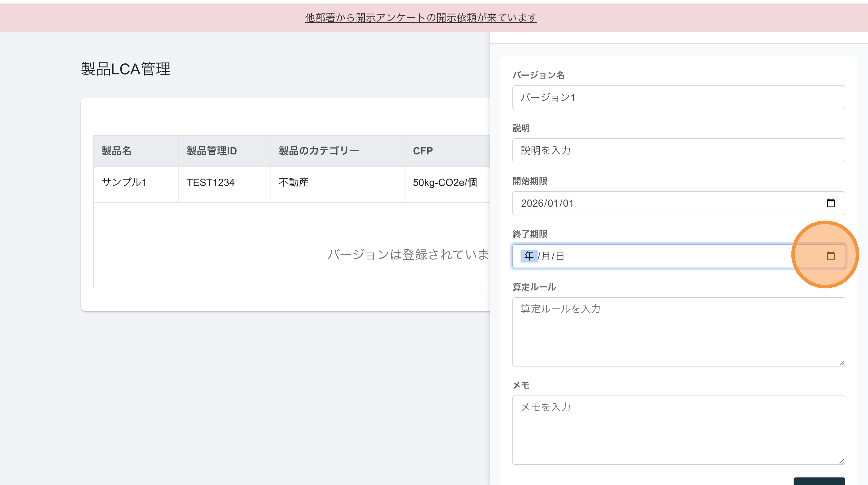The height and width of the screenshot is (485, 868).
Task: Click the 製品名 column header
Action: [x=117, y=151]
